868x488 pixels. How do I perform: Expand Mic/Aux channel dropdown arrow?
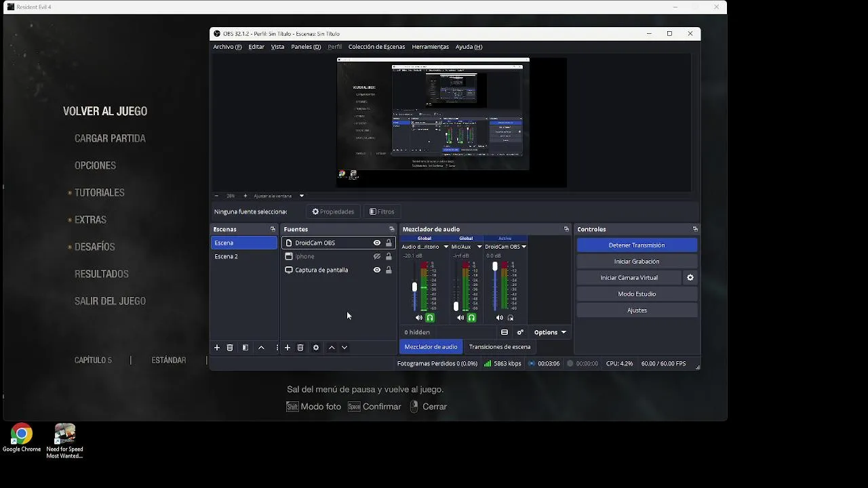[479, 247]
